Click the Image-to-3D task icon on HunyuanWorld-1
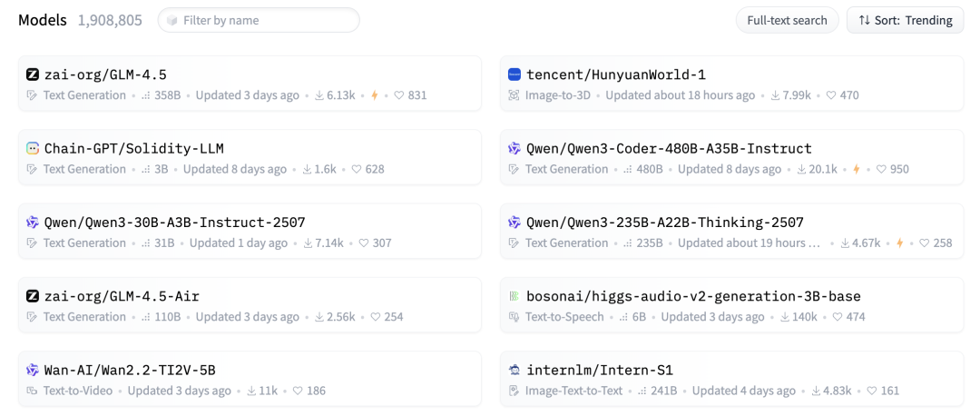This screenshot has width=980, height=416. coord(514,95)
